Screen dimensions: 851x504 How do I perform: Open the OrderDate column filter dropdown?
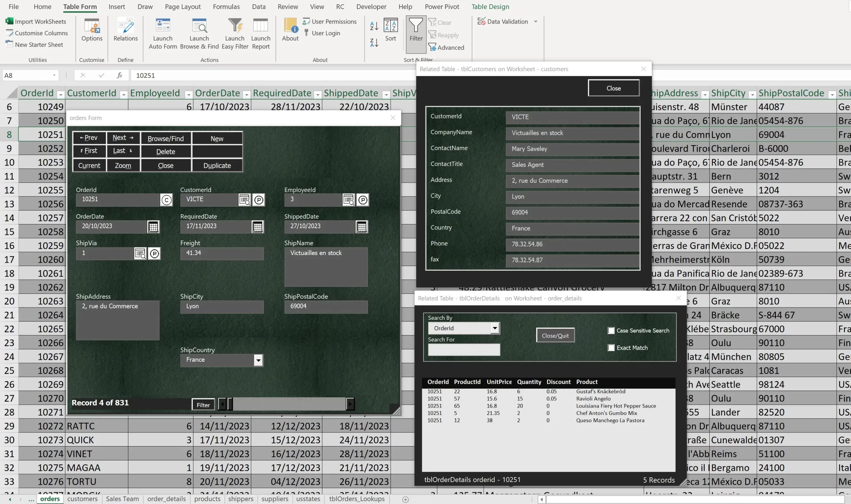coord(247,94)
